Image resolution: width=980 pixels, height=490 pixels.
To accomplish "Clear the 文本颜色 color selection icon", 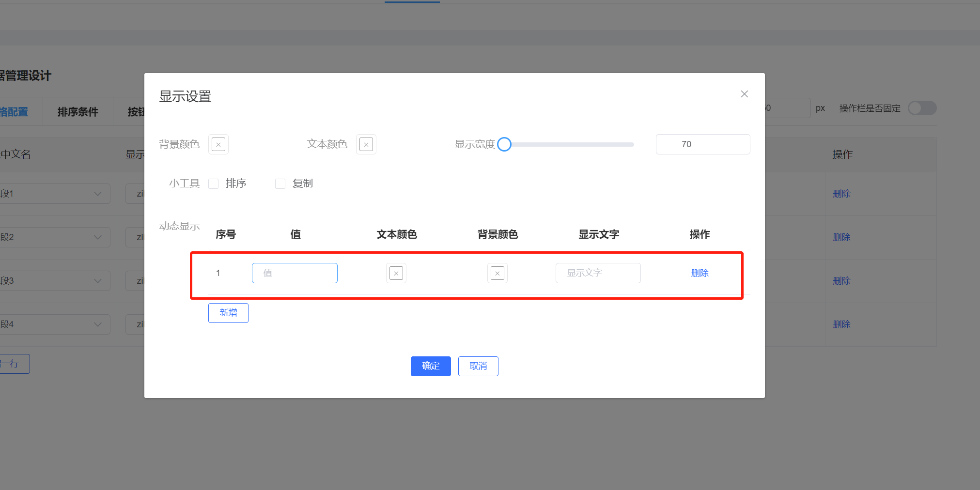I will point(366,144).
